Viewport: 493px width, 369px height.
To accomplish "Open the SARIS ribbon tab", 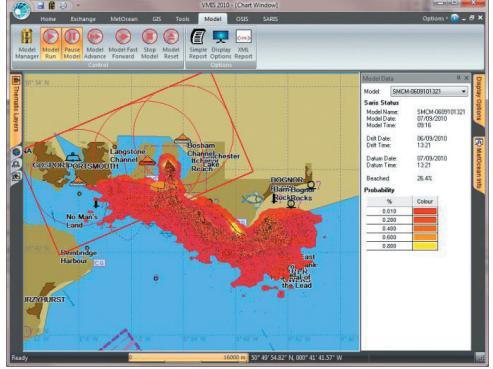I will coord(270,19).
